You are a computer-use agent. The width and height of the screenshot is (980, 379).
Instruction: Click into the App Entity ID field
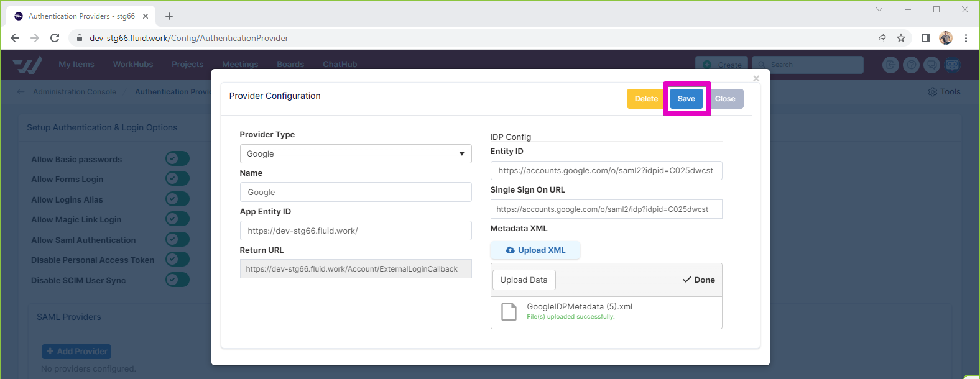(355, 231)
